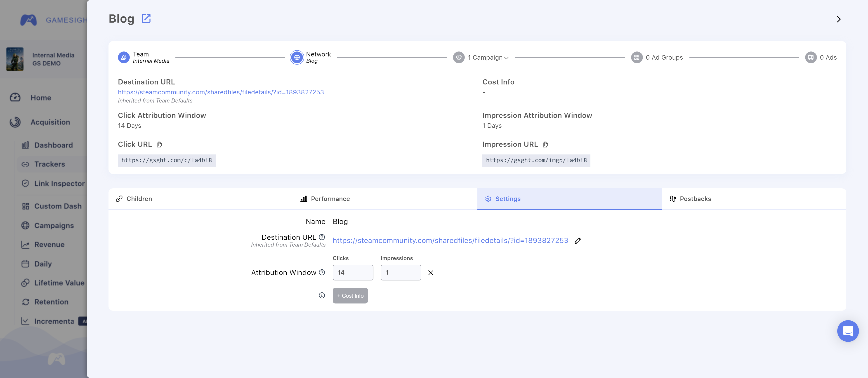Click the Acquisition spinner icon

[15, 122]
